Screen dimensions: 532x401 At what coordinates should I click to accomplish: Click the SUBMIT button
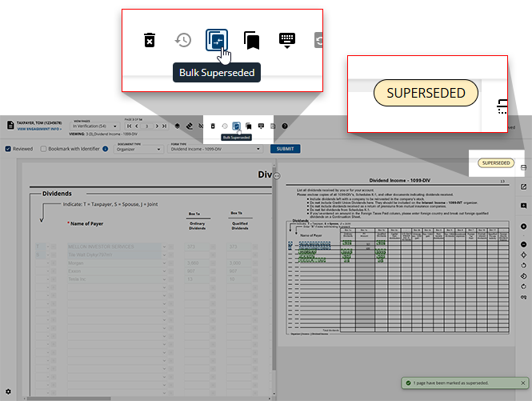click(x=285, y=149)
